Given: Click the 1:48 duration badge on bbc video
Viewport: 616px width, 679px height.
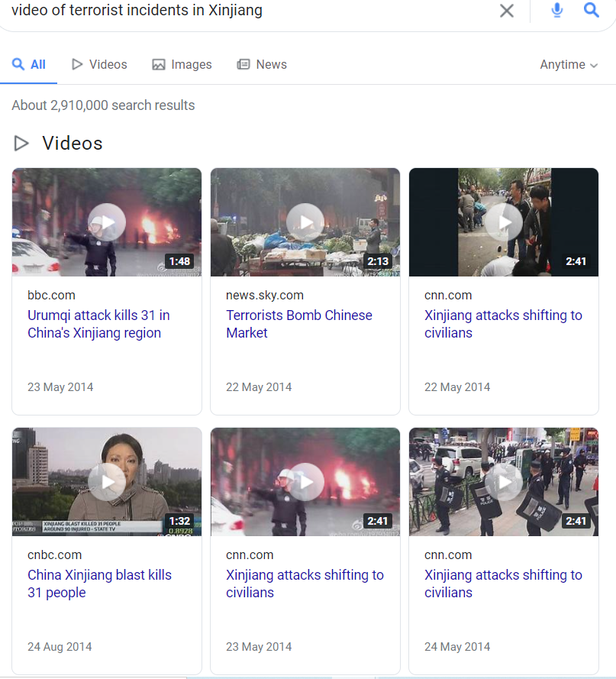Looking at the screenshot, I should pos(179,261).
